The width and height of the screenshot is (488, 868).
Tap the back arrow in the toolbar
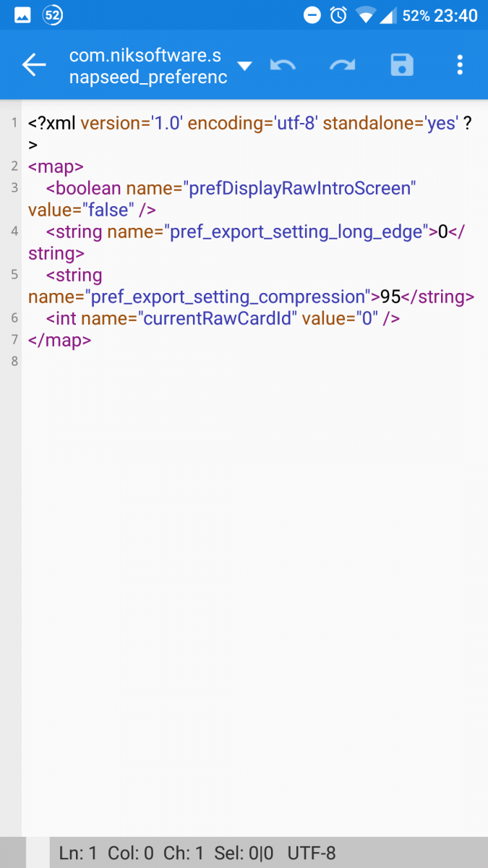(34, 65)
